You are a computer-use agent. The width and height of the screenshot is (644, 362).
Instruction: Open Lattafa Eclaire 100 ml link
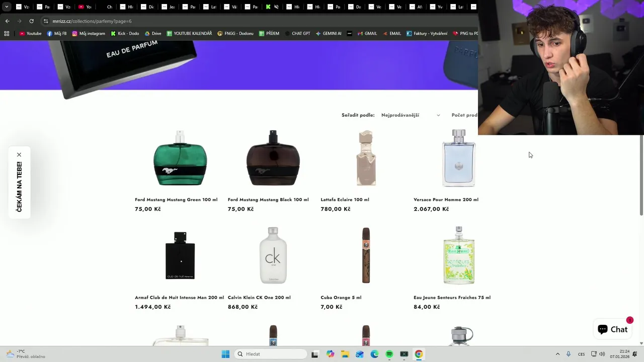click(x=345, y=200)
